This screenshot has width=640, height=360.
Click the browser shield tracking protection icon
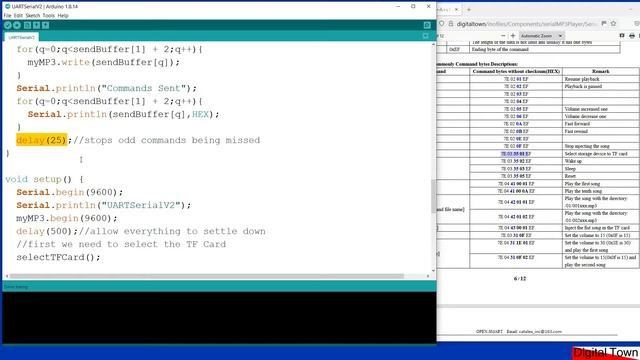pos(442,24)
